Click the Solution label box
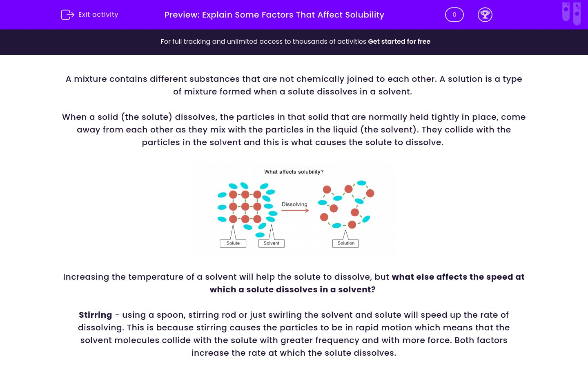The height and width of the screenshot is (368, 588). tap(345, 242)
